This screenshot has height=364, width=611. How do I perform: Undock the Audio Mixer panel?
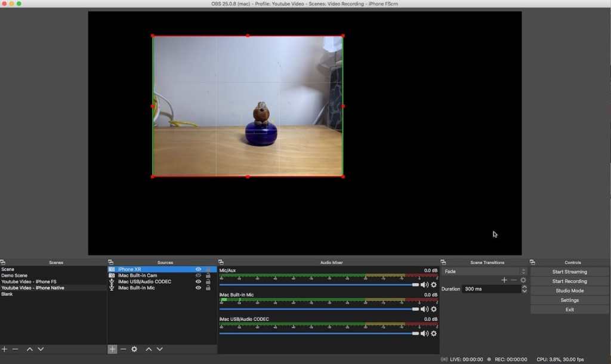click(221, 263)
